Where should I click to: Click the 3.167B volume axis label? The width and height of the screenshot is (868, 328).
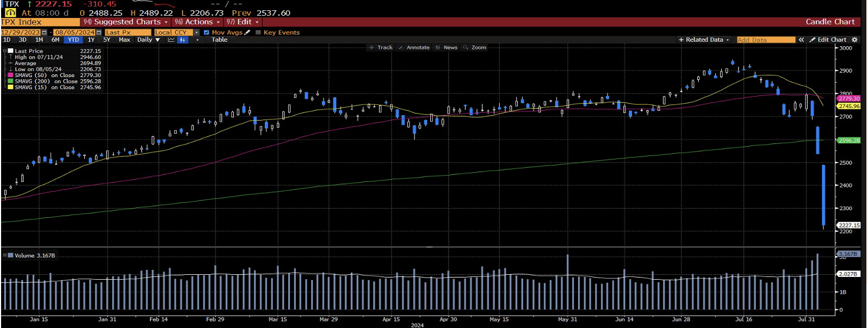[848, 254]
